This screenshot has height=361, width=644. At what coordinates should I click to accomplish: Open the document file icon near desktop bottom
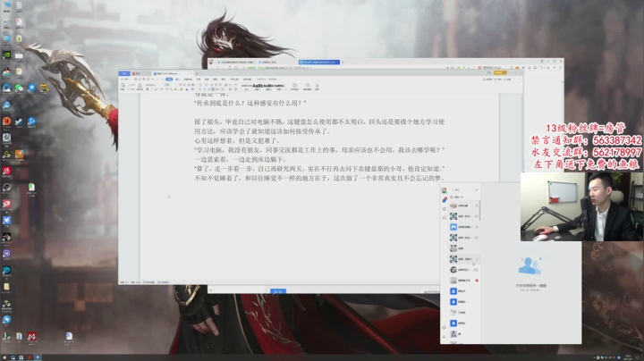[x=69, y=336]
